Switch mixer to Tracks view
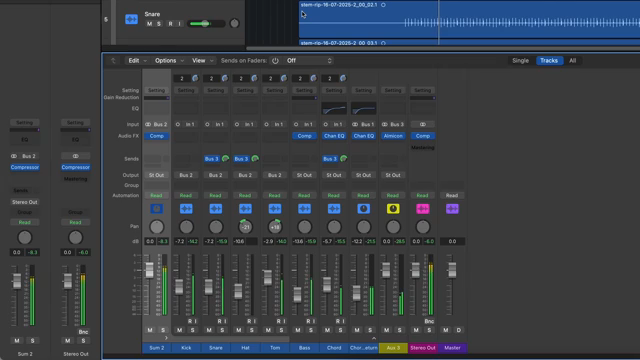The height and width of the screenshot is (360, 640). tap(549, 60)
